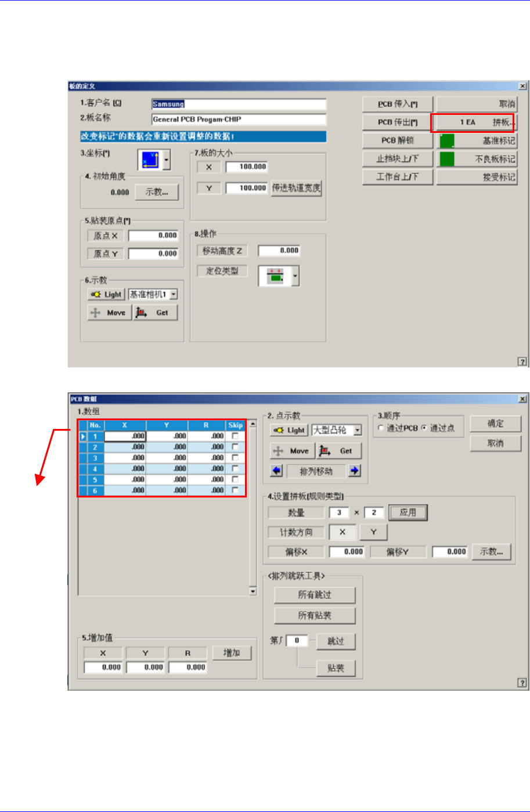
Task: Click the 贴装 button below 跳过
Action: (x=336, y=668)
